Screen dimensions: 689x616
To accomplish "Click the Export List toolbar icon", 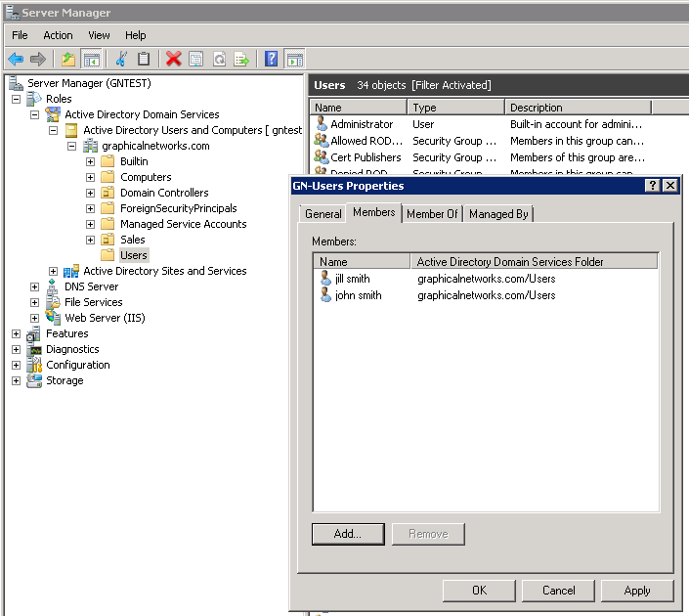I will 241,59.
